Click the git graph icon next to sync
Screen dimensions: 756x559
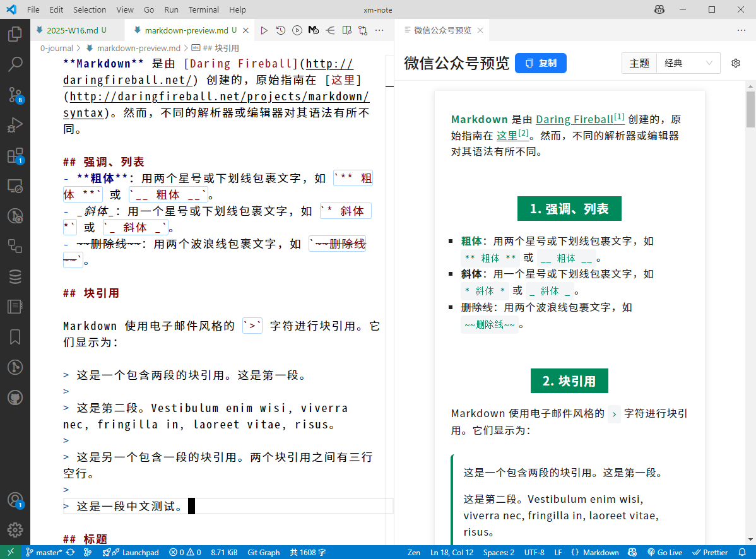coord(87,552)
